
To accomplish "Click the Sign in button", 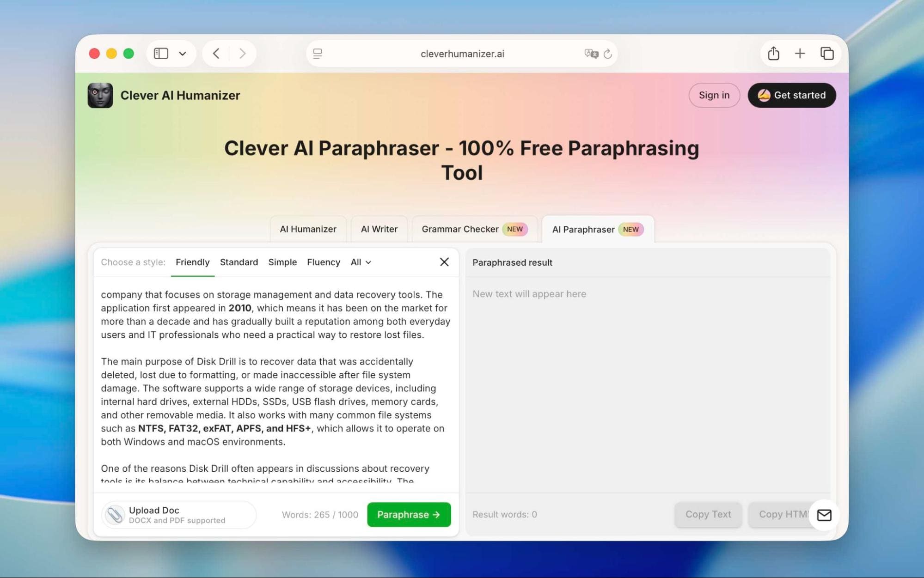I will (714, 95).
